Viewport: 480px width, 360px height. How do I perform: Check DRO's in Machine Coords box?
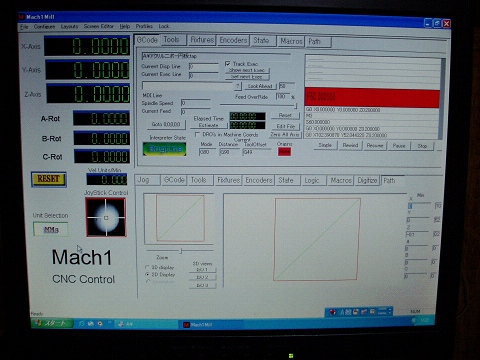pyautogui.click(x=197, y=134)
